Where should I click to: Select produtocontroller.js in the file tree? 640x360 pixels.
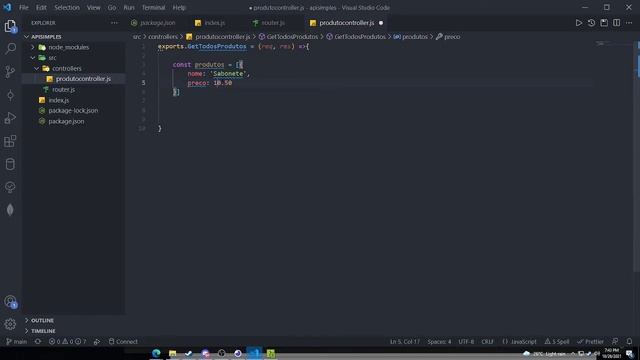(x=83, y=79)
